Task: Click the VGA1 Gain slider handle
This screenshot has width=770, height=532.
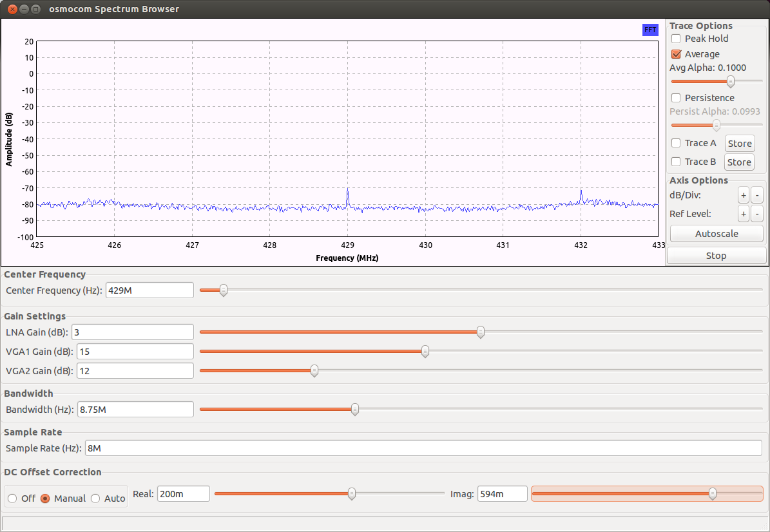Action: tap(425, 352)
